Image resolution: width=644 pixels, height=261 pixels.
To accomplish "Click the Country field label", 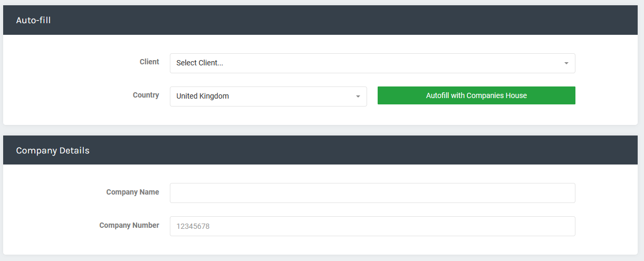I will pyautogui.click(x=146, y=95).
